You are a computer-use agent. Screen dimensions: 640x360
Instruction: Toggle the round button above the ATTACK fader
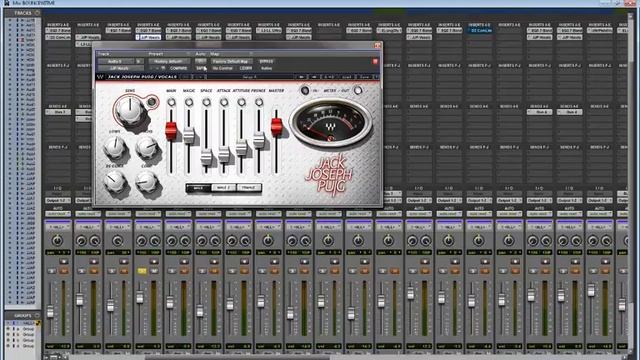[x=224, y=102]
